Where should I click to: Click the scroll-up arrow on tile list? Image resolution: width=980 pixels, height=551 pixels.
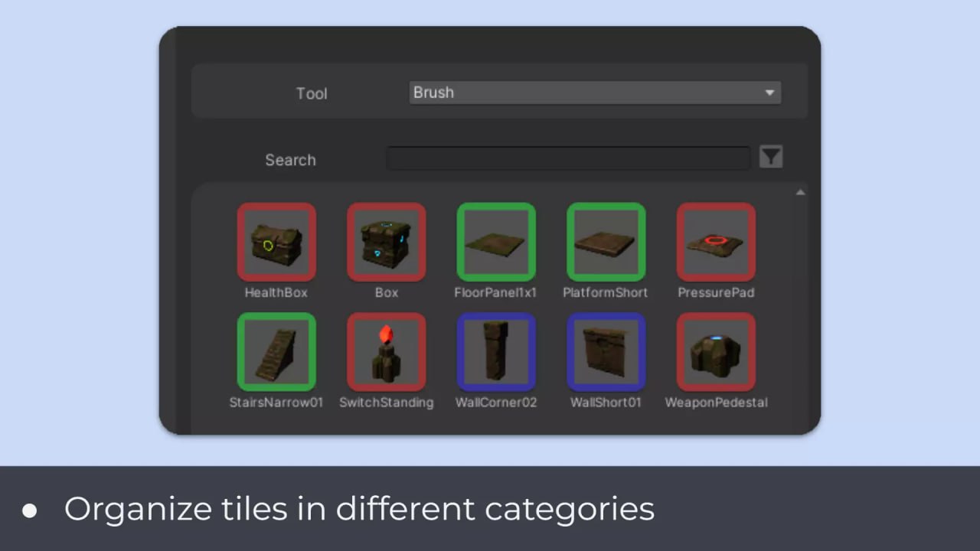(x=800, y=191)
